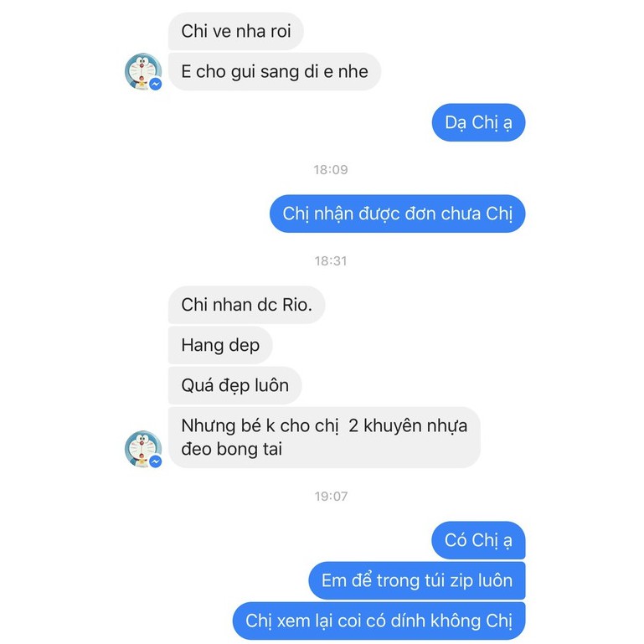Tap the 18:31 timestamp
The width and height of the screenshot is (644, 644).
pyautogui.click(x=331, y=260)
